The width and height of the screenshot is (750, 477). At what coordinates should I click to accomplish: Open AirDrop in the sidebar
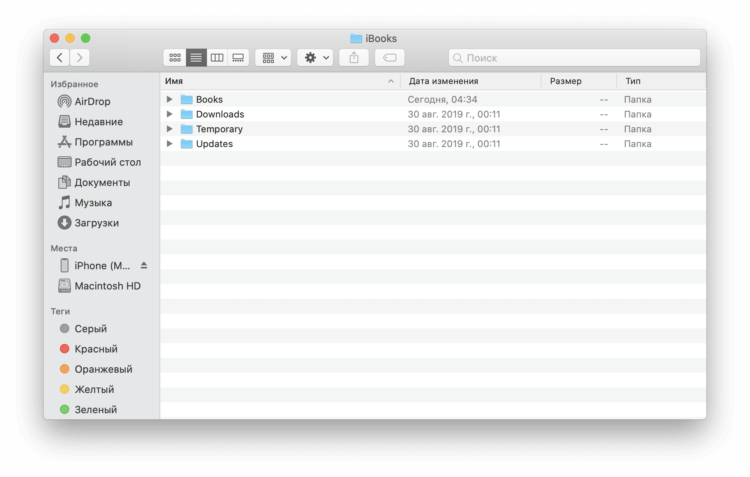(x=84, y=101)
